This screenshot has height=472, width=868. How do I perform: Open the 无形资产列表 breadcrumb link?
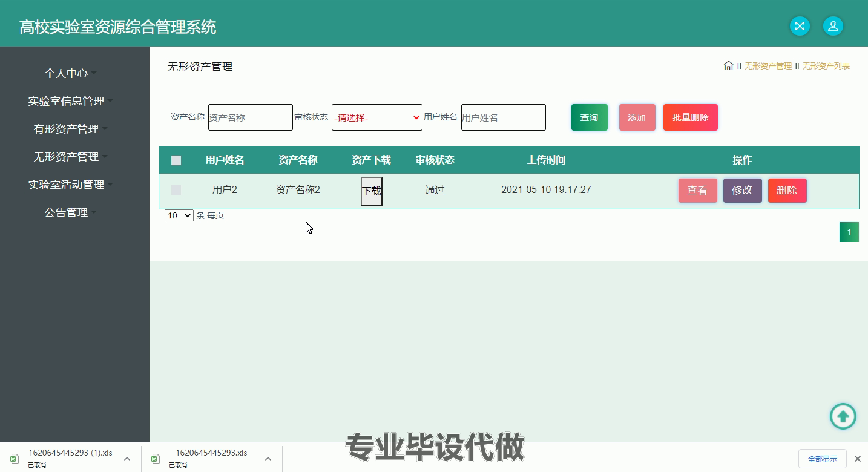click(x=826, y=66)
